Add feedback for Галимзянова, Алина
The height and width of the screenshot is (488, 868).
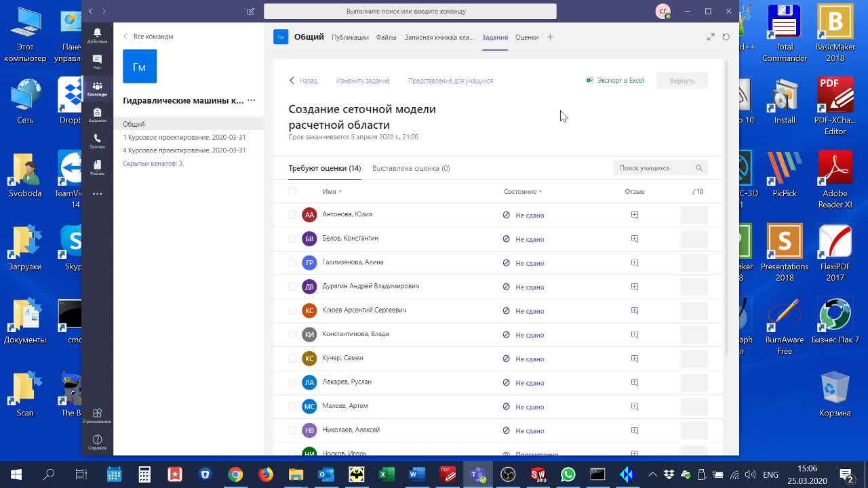635,262
